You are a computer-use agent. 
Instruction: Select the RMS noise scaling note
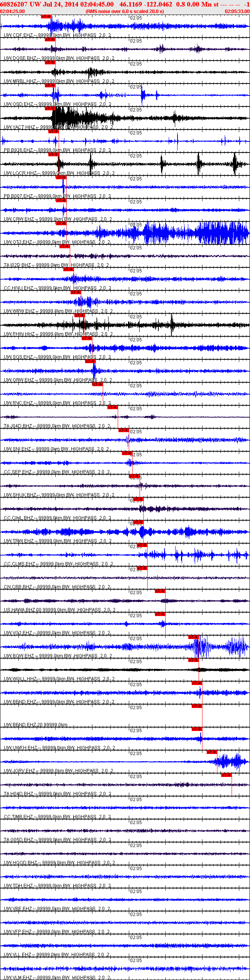click(x=125, y=11)
